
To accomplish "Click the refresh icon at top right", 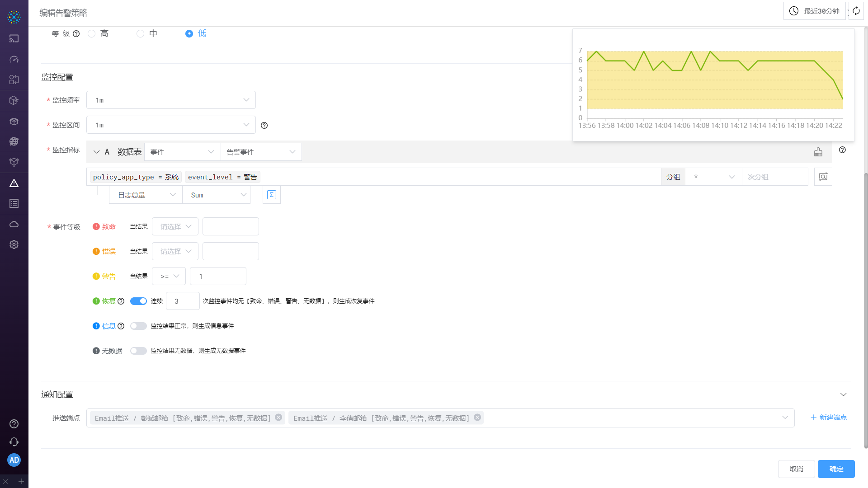I will pyautogui.click(x=856, y=11).
